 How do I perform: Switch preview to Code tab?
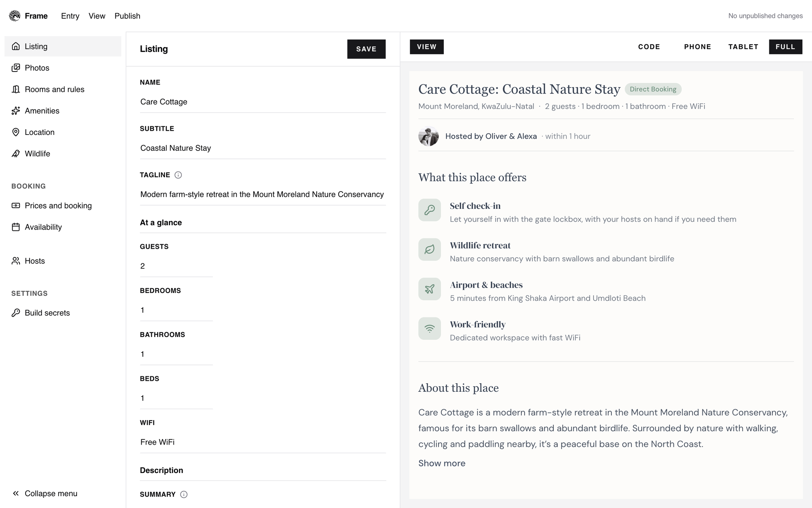649,47
